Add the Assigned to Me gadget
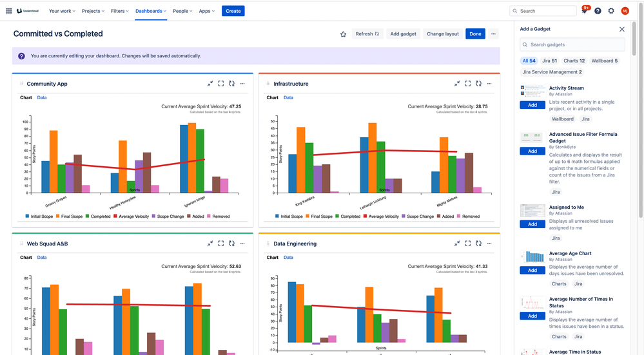 (x=532, y=224)
